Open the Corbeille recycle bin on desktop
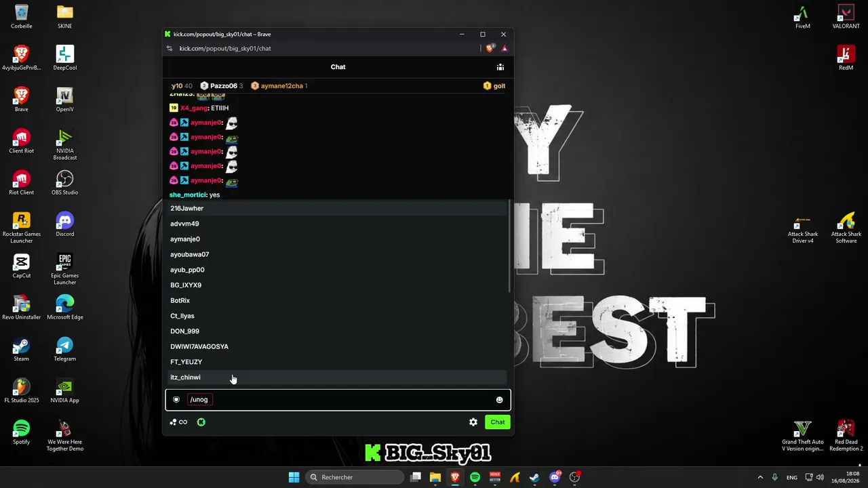 pos(22,18)
